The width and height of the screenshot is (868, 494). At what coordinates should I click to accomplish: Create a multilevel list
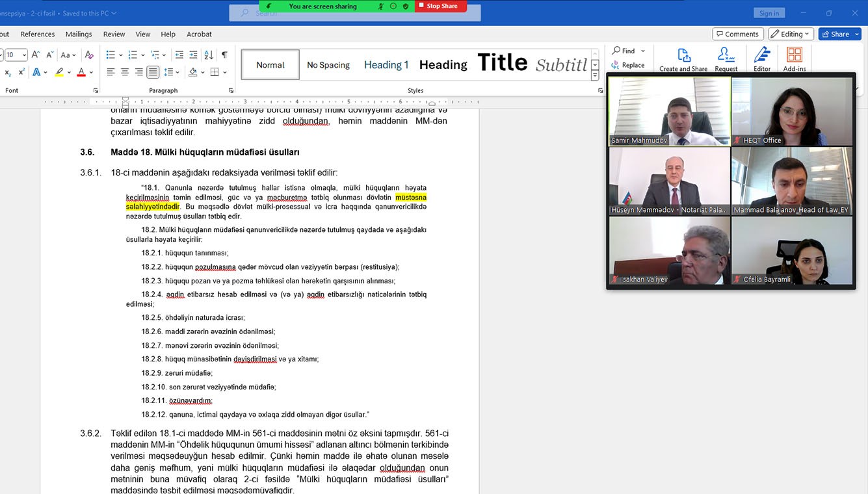tap(155, 55)
